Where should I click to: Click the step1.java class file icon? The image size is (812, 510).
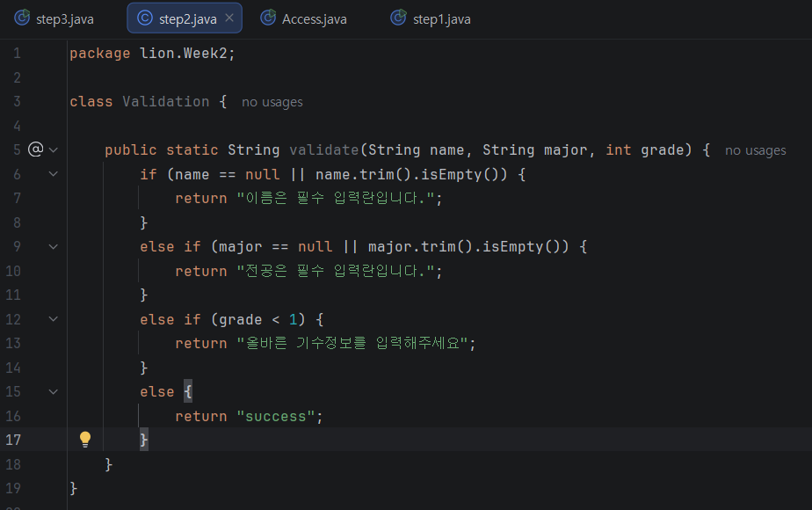tap(398, 18)
